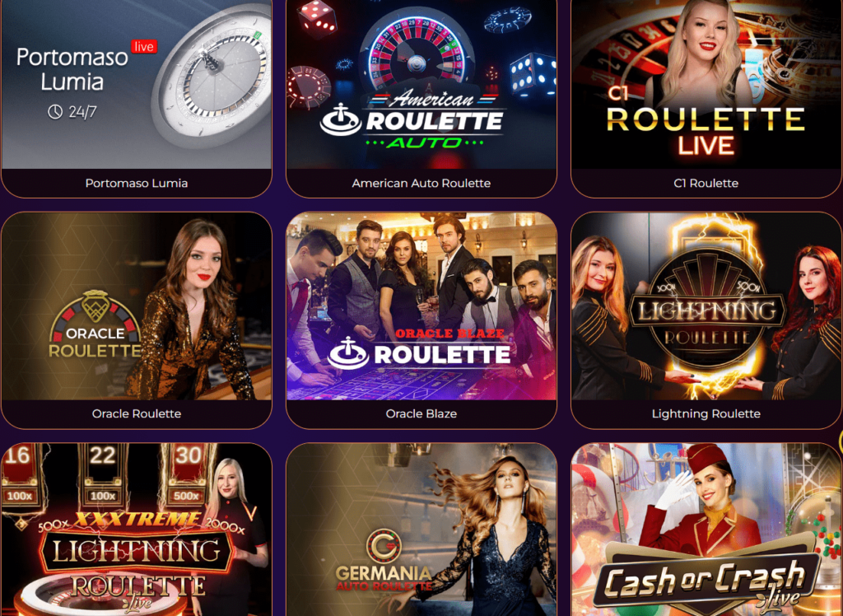Screen dimensions: 843x616
Task: Open the Oracle Blaze Roulette game image
Action: click(421, 306)
